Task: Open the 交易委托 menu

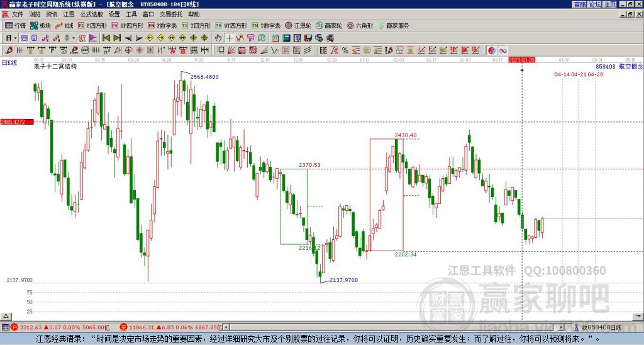Action: (171, 14)
